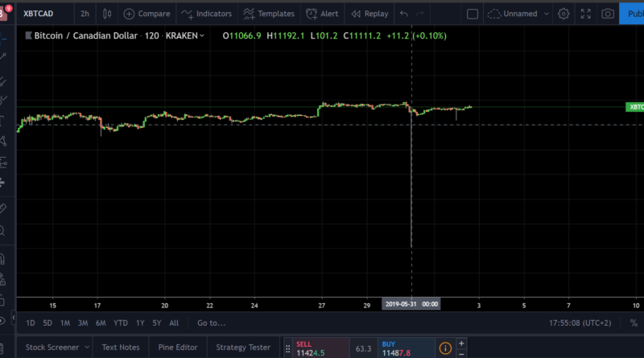Image resolution: width=644 pixels, height=358 pixels.
Task: Click the undo arrow
Action: pyautogui.click(x=404, y=14)
